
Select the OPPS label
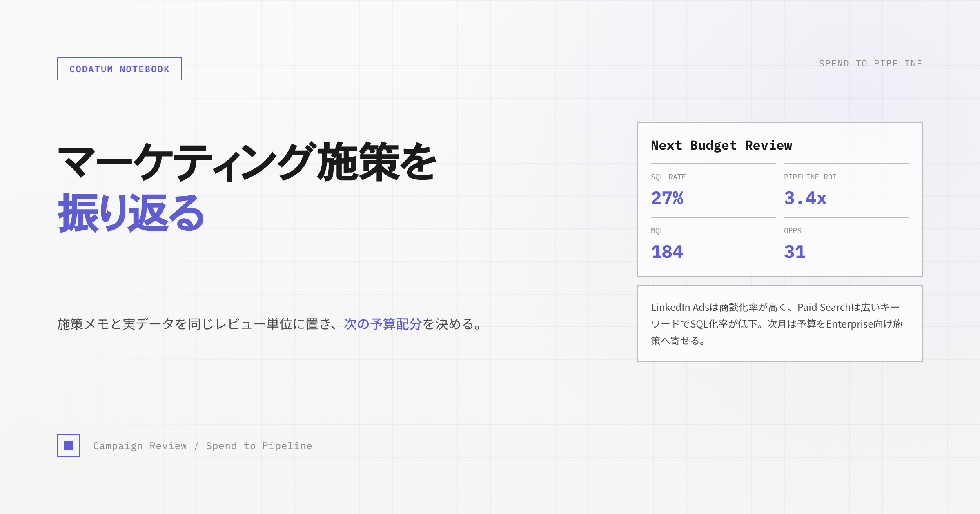(x=793, y=231)
